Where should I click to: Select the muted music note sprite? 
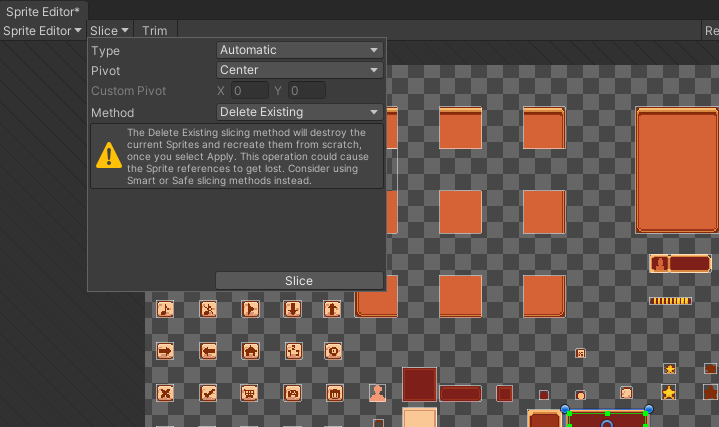pos(208,309)
